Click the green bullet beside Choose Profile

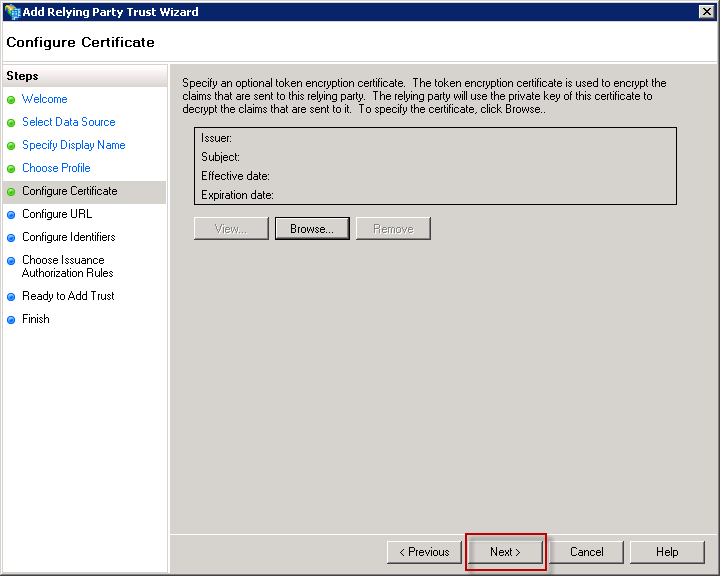pyautogui.click(x=11, y=169)
